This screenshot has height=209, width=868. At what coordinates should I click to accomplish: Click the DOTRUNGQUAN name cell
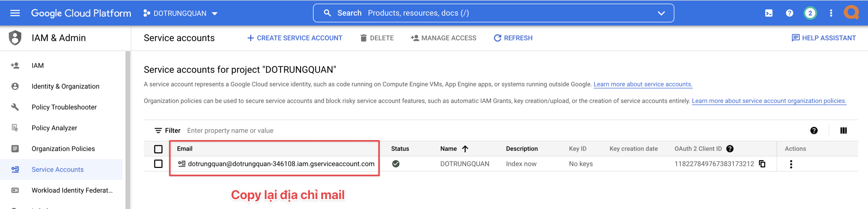point(465,164)
